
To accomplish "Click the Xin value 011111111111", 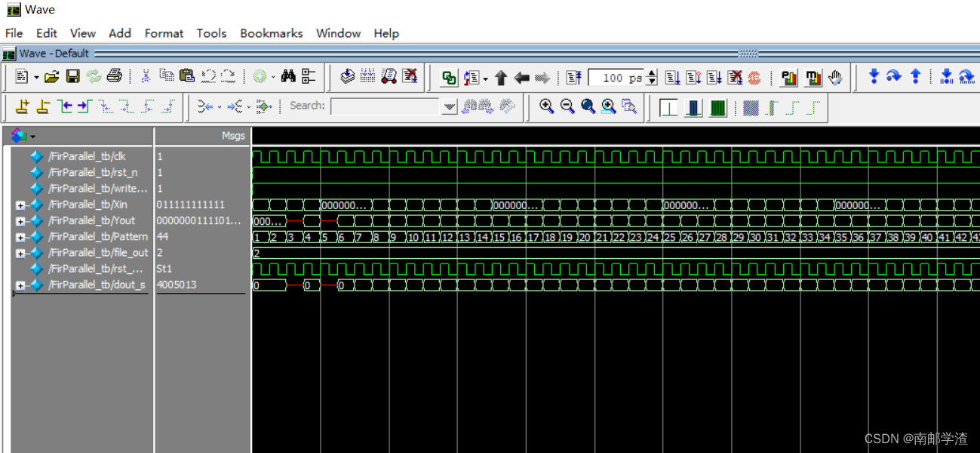I will pyautogui.click(x=190, y=205).
